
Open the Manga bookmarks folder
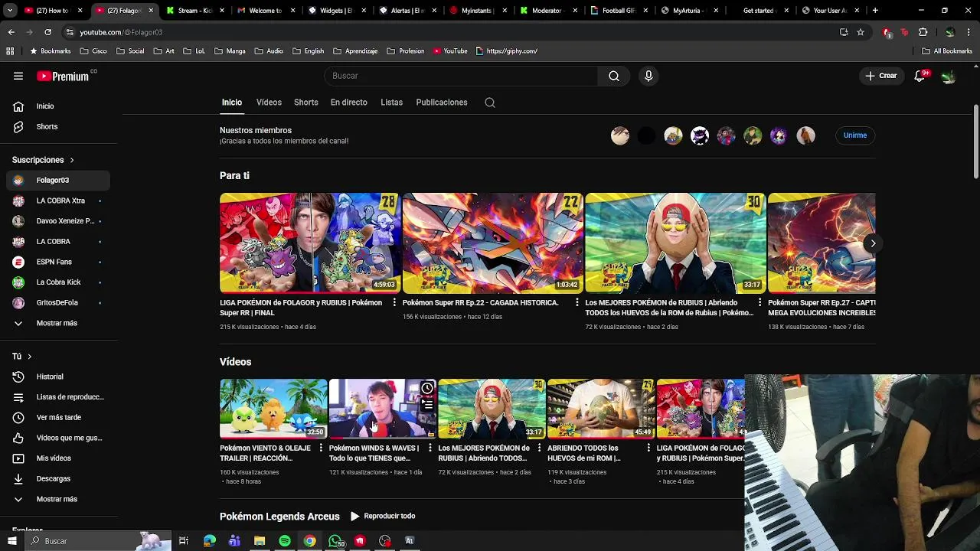pyautogui.click(x=230, y=51)
